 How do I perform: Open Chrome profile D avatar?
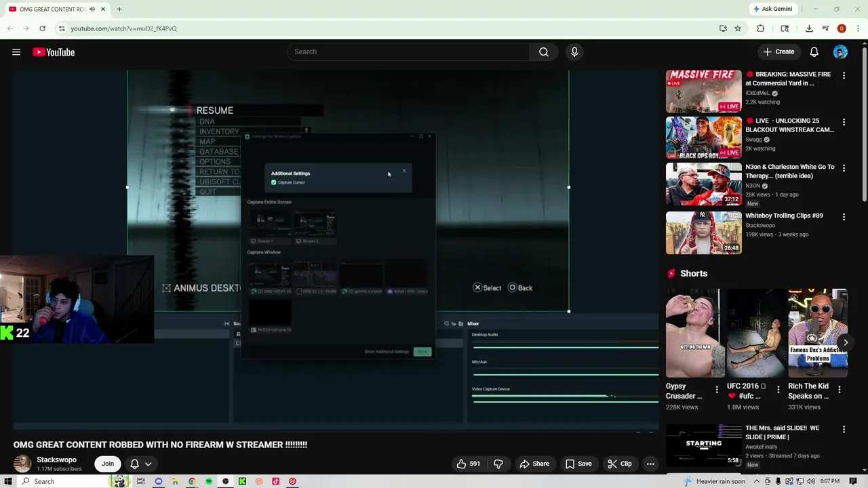tap(842, 28)
